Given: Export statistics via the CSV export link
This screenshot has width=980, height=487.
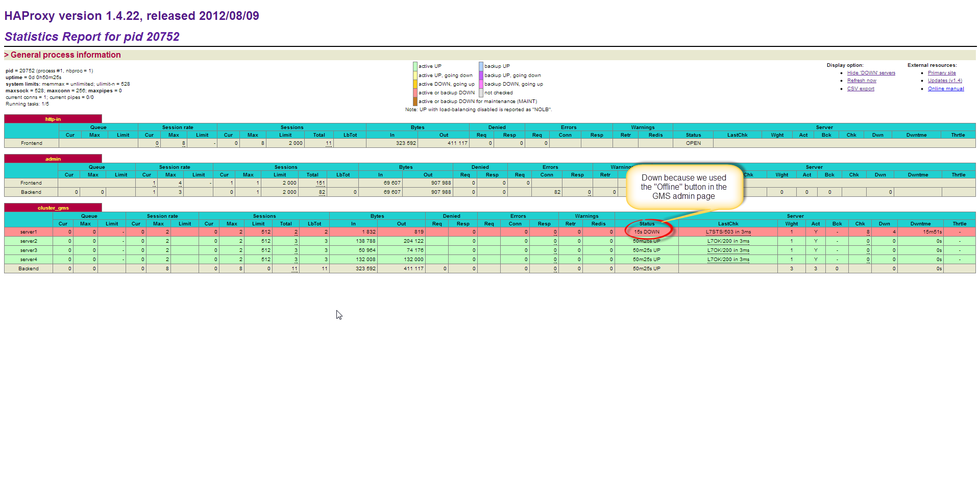Looking at the screenshot, I should click(861, 89).
